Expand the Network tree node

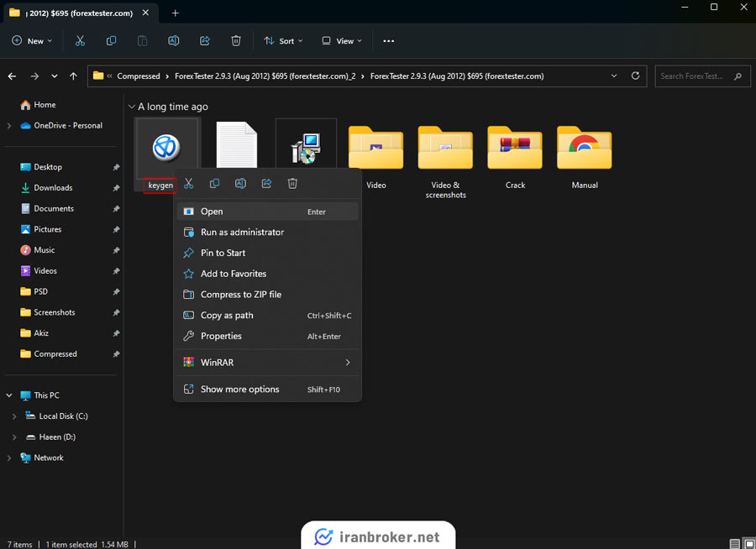coord(8,457)
